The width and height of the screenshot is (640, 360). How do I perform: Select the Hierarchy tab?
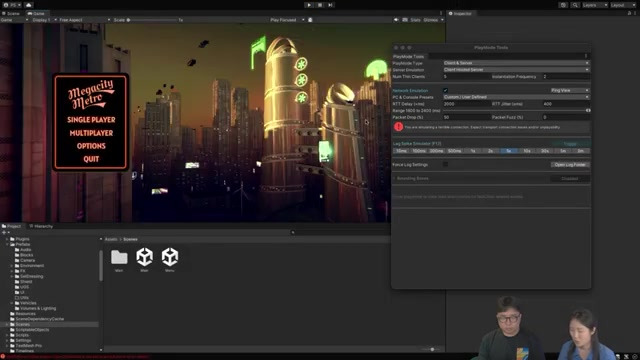(41, 226)
